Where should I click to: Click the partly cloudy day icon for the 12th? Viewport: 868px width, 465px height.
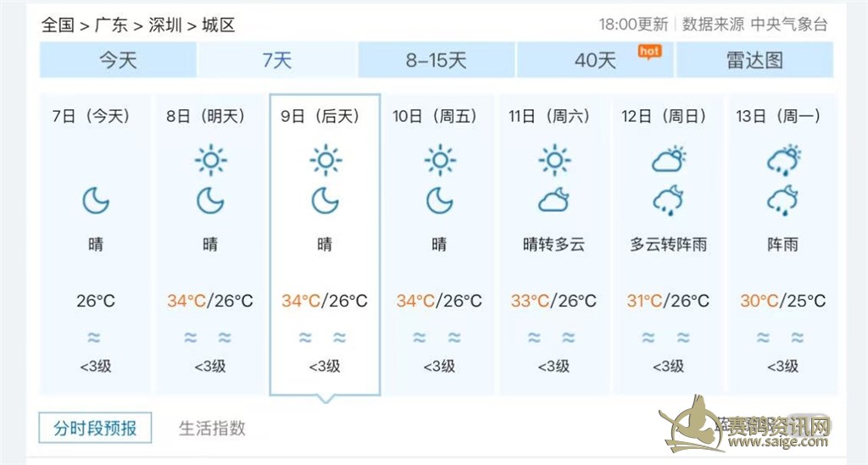[x=668, y=159]
